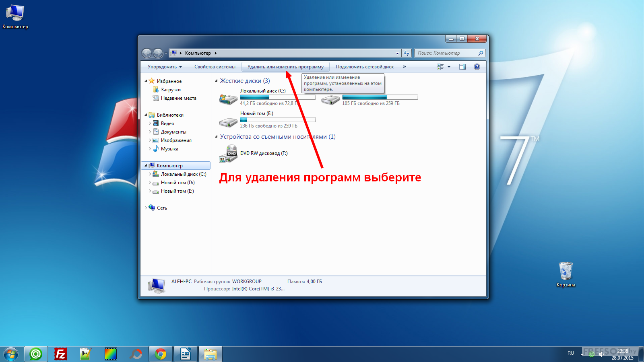Viewport: 644px width, 362px height.
Task: Change view with the view icon
Action: pyautogui.click(x=440, y=67)
